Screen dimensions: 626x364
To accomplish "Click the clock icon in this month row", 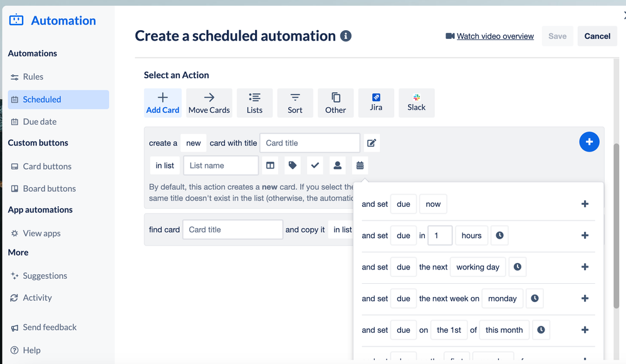I will (x=541, y=330).
